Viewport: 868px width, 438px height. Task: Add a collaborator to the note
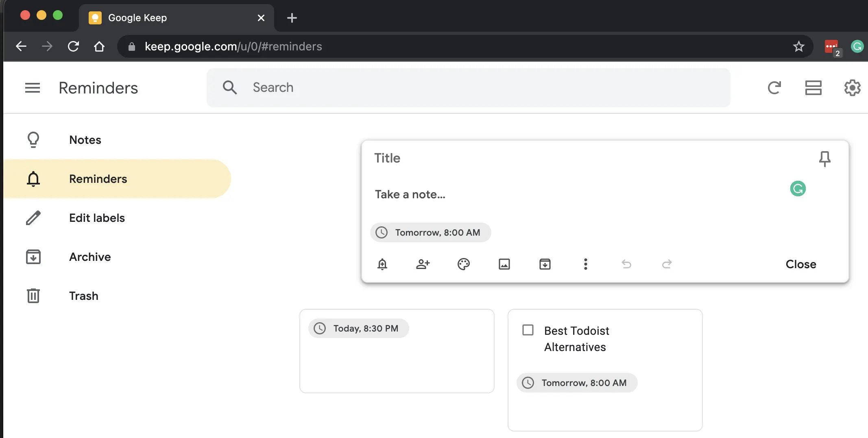(x=423, y=264)
